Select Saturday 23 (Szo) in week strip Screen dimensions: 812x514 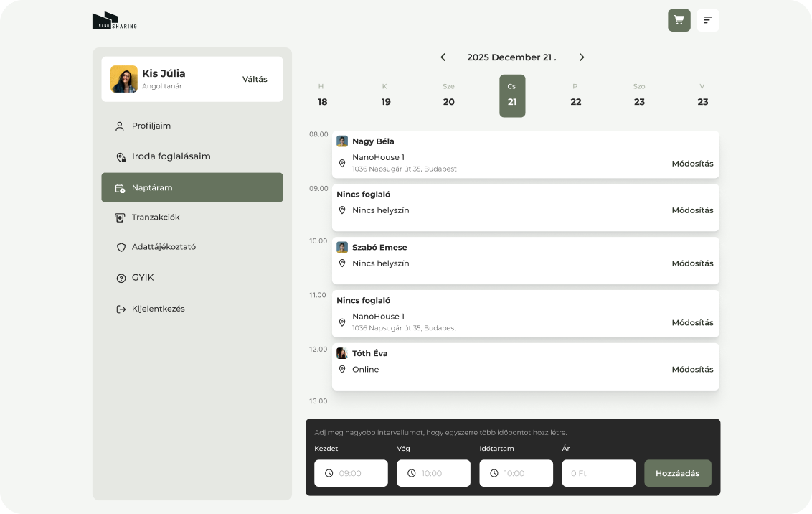tap(640, 96)
